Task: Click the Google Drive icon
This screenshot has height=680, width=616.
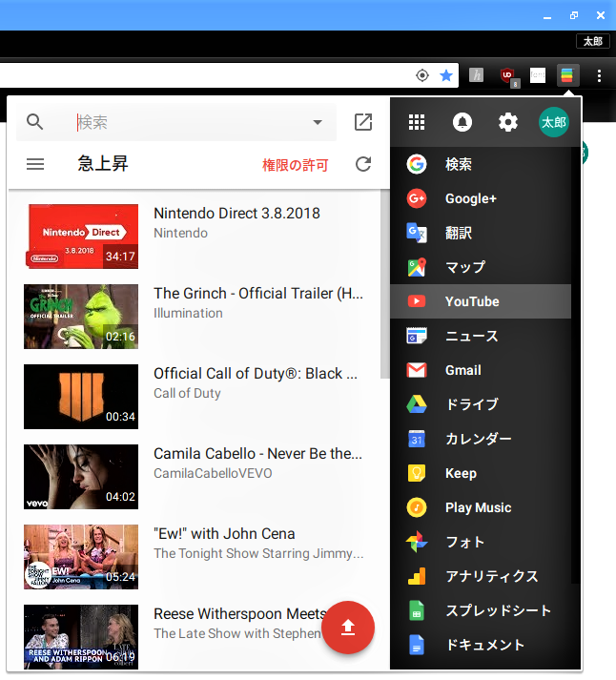Action: (x=417, y=404)
